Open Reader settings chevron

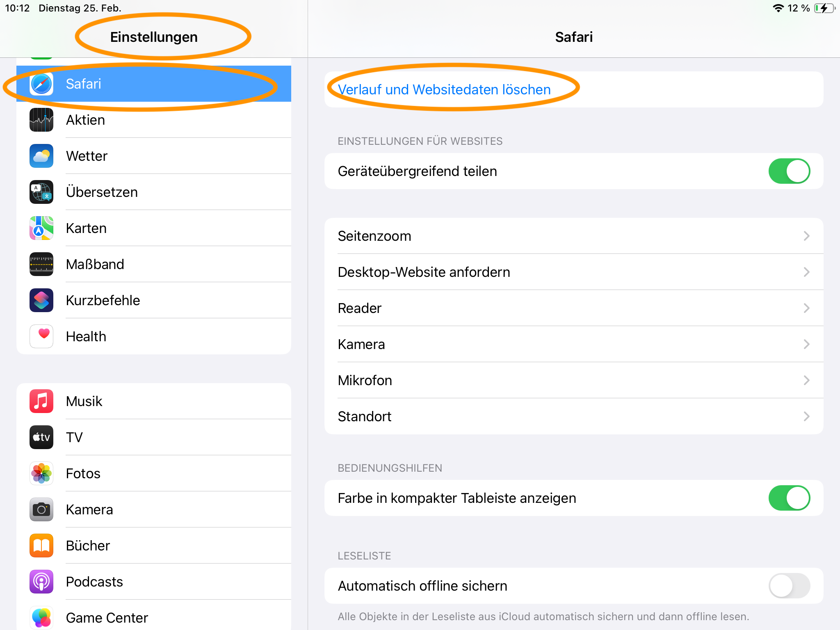coord(806,308)
